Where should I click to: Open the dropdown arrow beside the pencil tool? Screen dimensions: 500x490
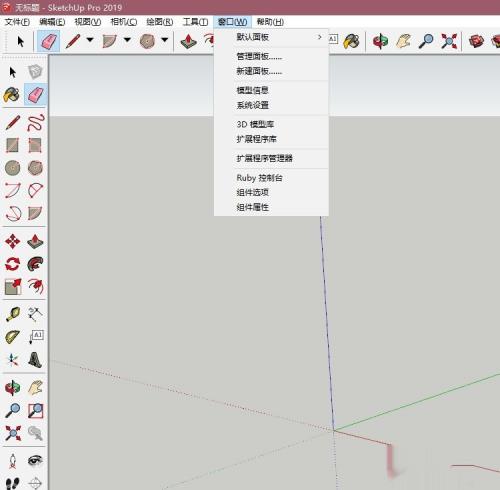[x=90, y=40]
